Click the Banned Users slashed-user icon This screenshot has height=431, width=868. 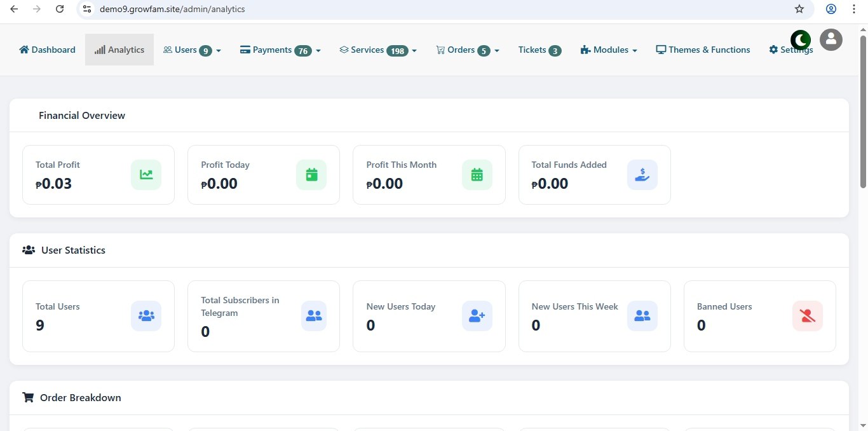[808, 316]
